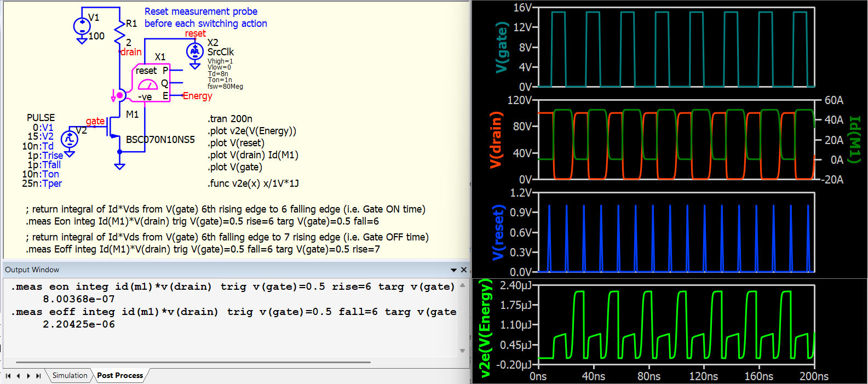Click the .tran 200n directive text

pyautogui.click(x=230, y=119)
